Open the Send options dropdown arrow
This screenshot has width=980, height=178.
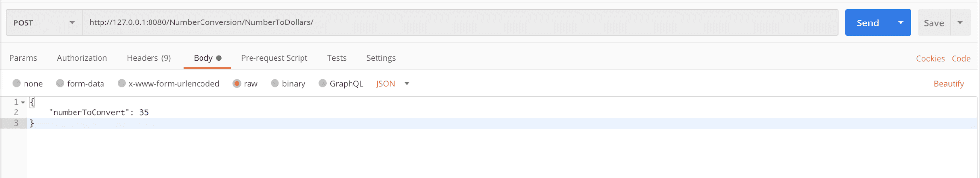901,22
